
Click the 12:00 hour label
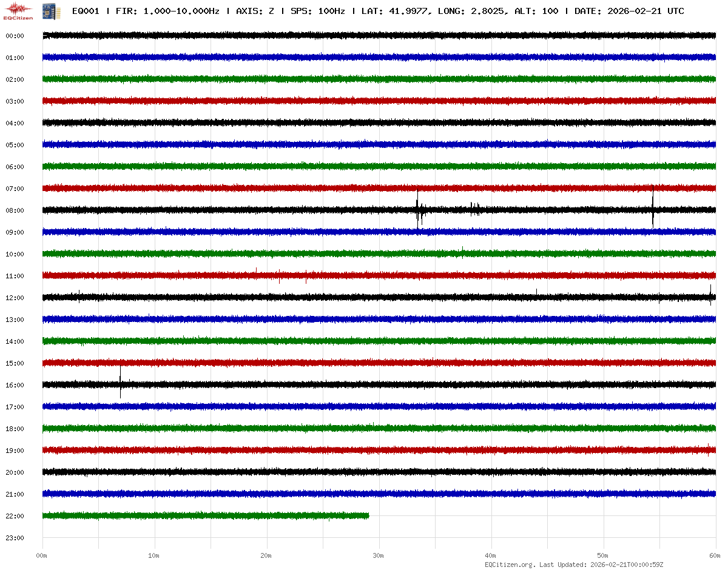[x=15, y=298]
